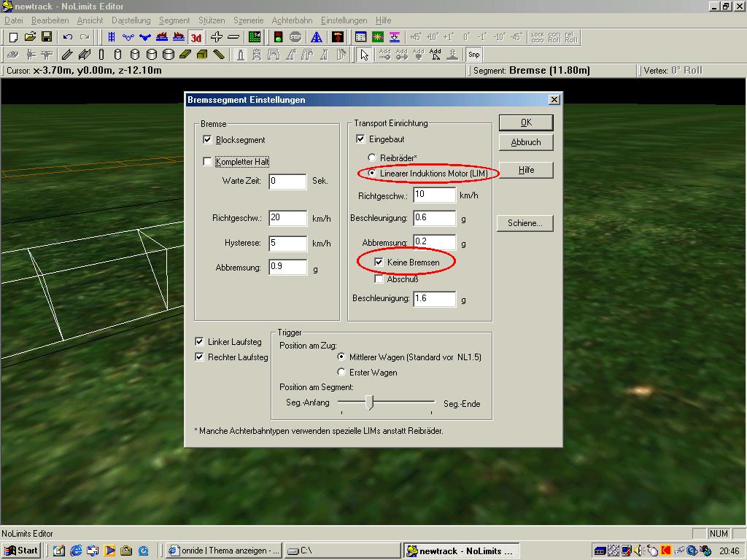Switch to the 3d view icon
The height and width of the screenshot is (560, 747).
pyautogui.click(x=196, y=36)
